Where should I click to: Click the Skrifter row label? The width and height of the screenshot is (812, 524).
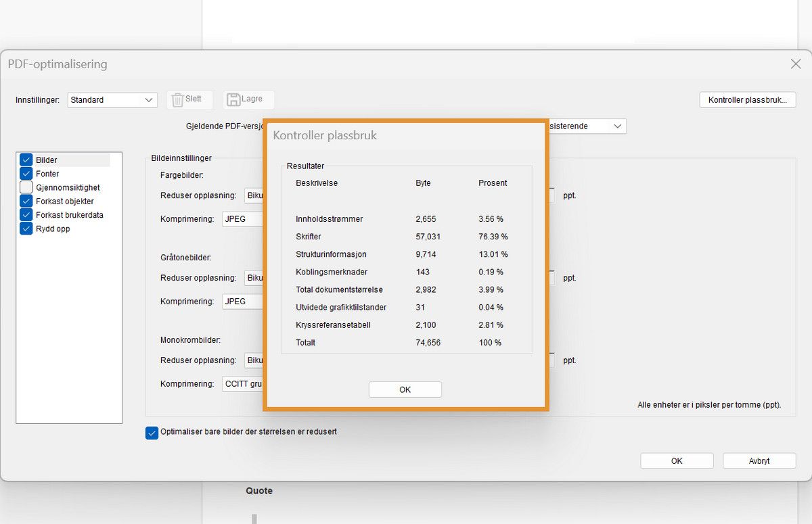click(309, 237)
